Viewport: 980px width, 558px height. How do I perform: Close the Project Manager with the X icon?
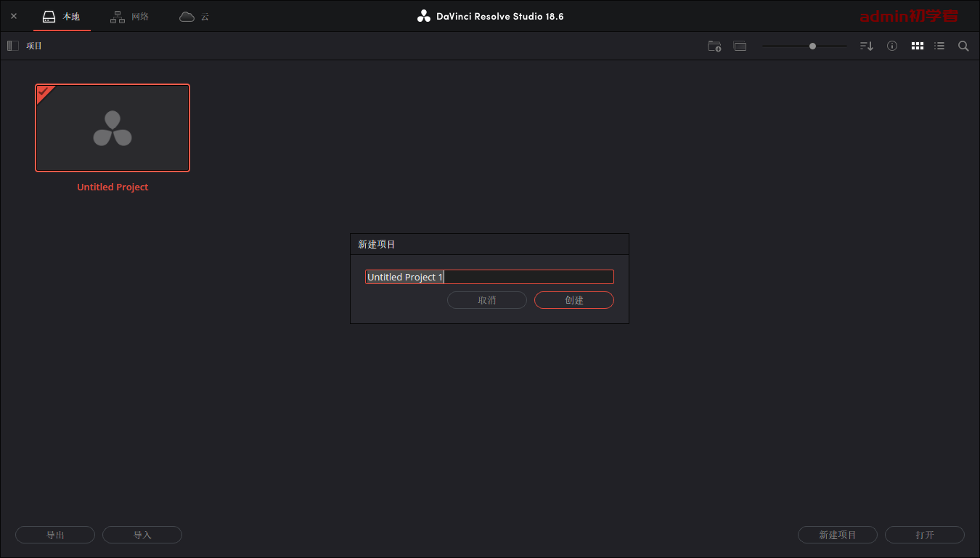click(14, 16)
